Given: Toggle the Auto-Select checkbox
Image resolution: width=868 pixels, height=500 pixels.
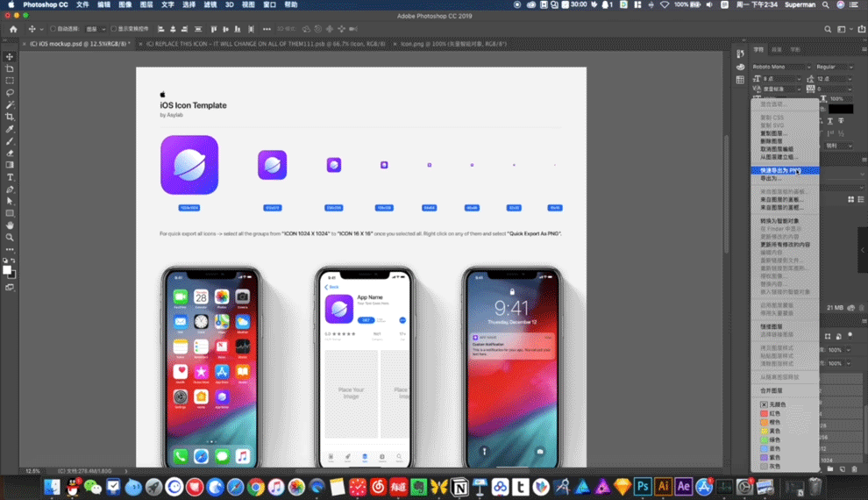Looking at the screenshot, I should 53,29.
